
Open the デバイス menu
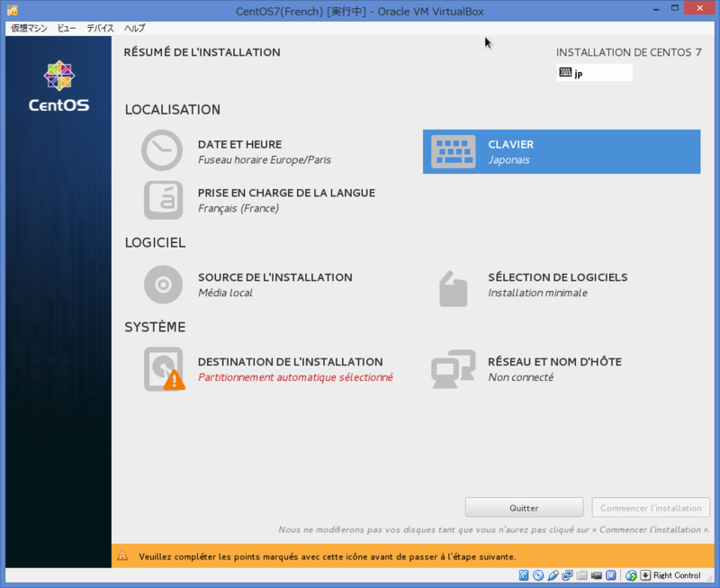[99, 28]
